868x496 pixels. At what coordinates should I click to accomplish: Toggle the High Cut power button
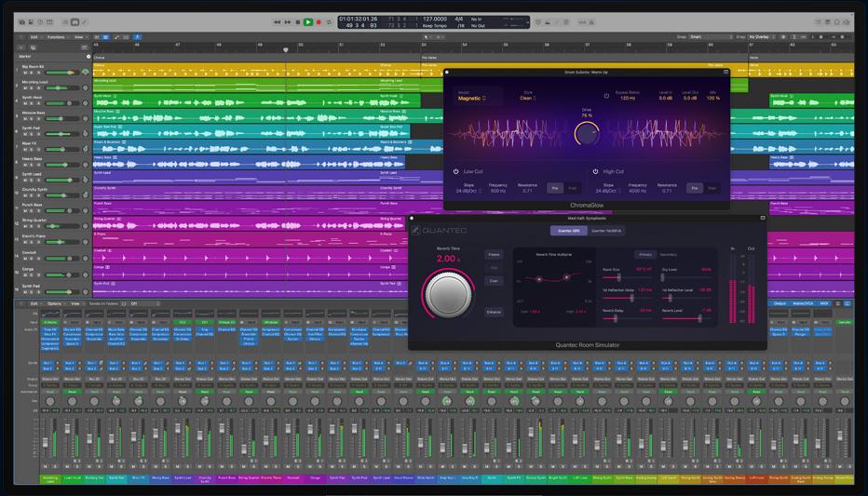tap(595, 171)
